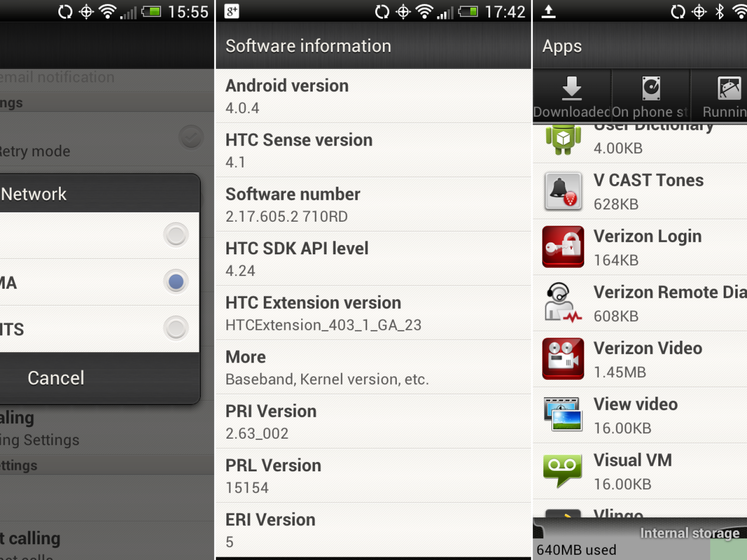Switch to the Downloaded apps tab

(572, 97)
